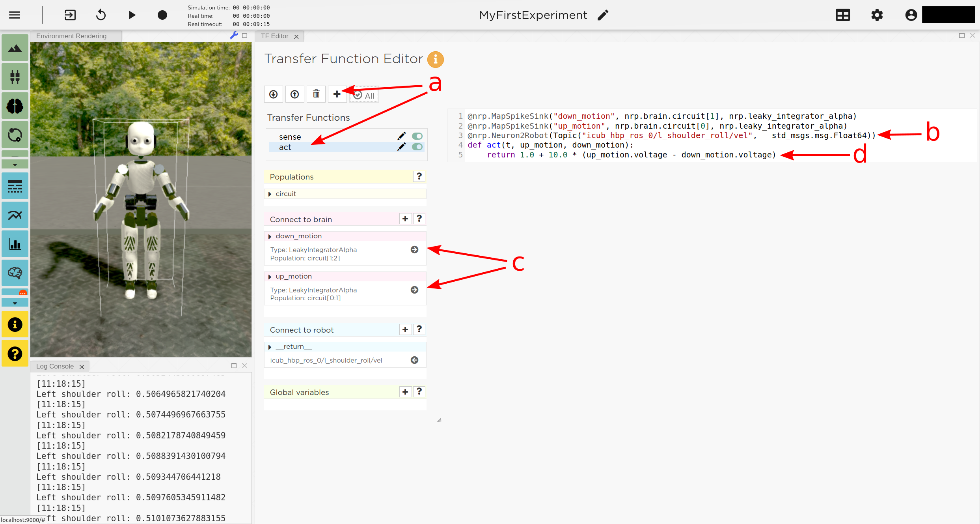Click line 5 return statement in code editor
Image resolution: width=980 pixels, height=524 pixels.
[632, 155]
